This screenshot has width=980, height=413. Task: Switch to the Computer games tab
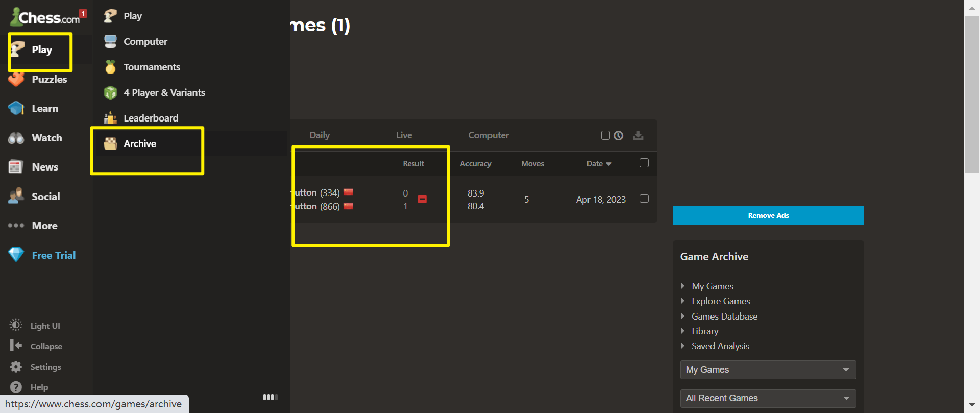tap(488, 135)
